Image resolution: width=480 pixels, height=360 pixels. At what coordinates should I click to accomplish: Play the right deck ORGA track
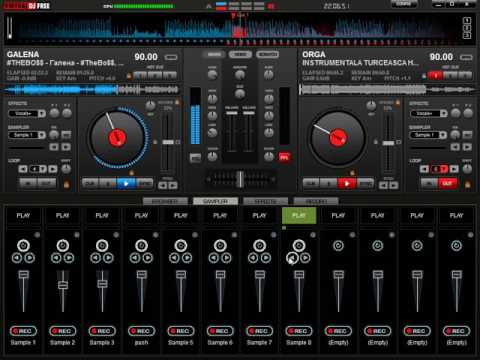[347, 184]
